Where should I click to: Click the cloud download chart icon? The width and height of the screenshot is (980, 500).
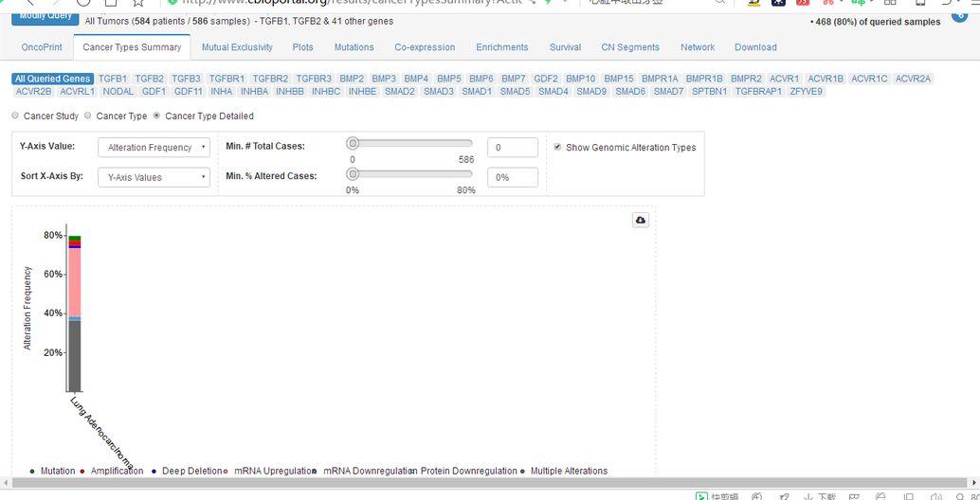coord(641,220)
